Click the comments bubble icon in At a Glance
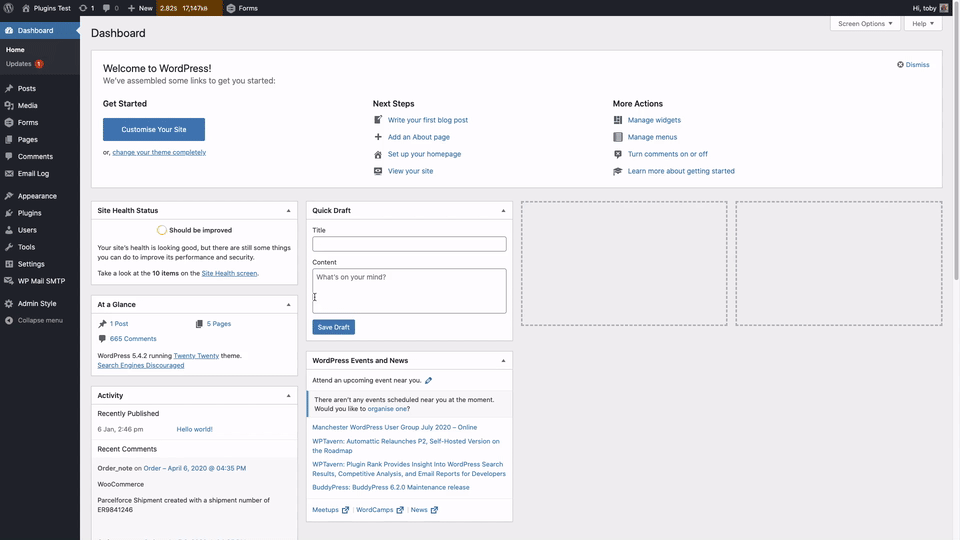Screen dimensions: 960x540 [102, 339]
